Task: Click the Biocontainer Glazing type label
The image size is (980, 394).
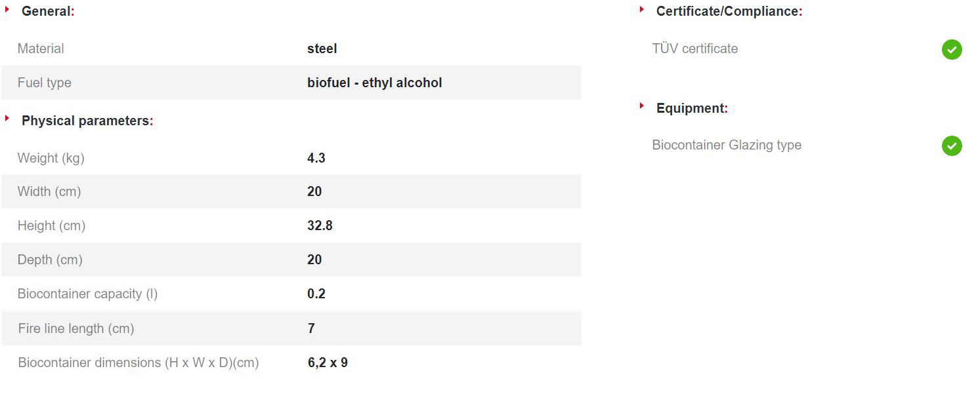Action: pos(726,145)
